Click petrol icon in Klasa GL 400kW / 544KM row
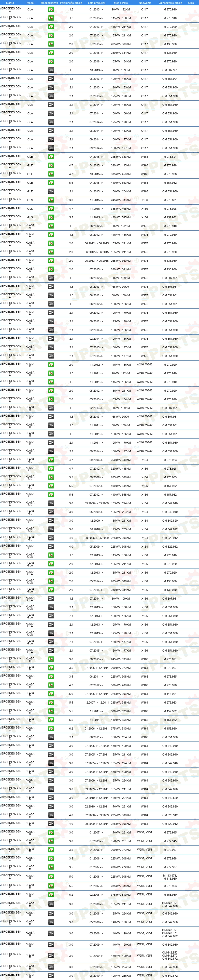Screen dimensions: 199x980 pyautogui.click(x=51, y=486)
